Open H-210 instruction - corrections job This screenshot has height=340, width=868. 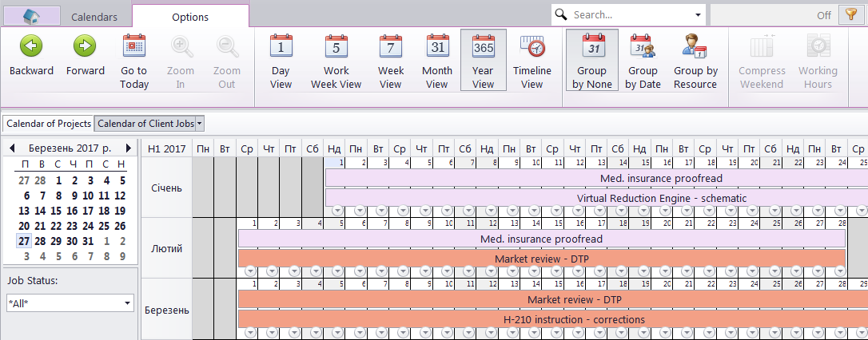pyautogui.click(x=554, y=319)
